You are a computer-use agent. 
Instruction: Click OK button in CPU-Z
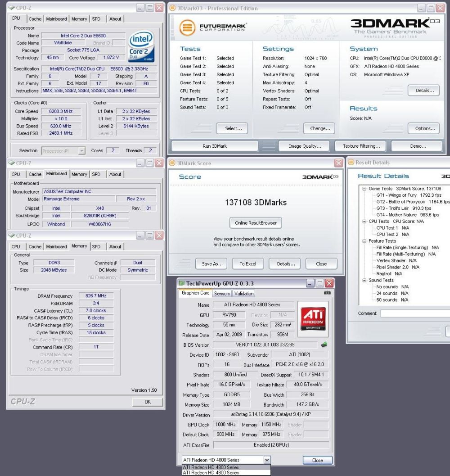[148, 402]
